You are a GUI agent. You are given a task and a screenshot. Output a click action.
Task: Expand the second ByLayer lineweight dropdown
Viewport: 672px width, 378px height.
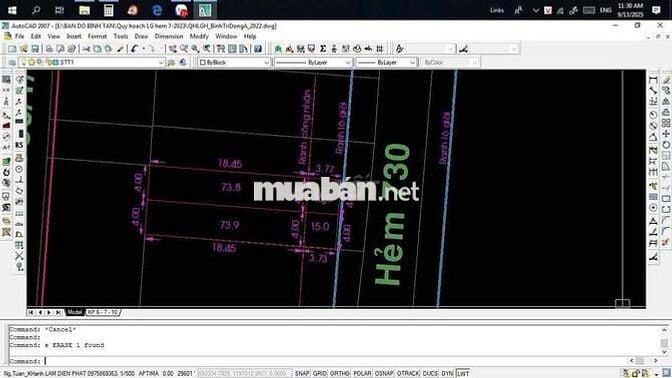(412, 63)
